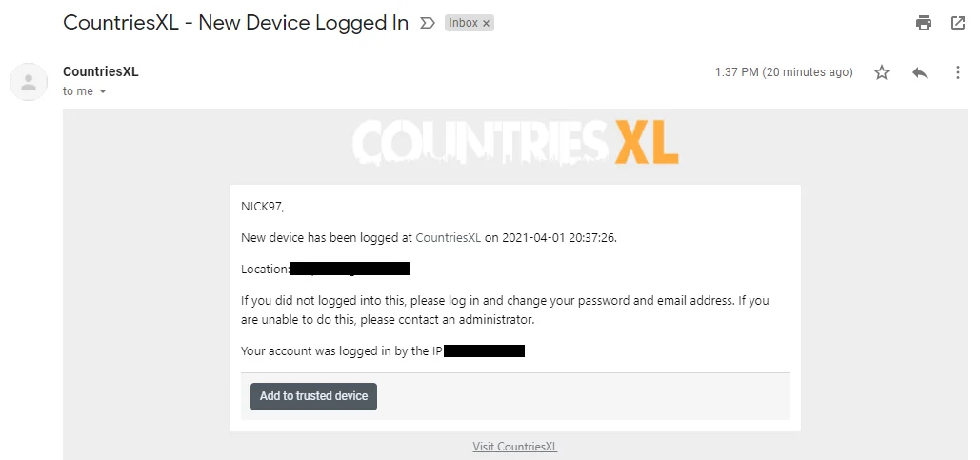Open email in new window icon

click(x=958, y=23)
